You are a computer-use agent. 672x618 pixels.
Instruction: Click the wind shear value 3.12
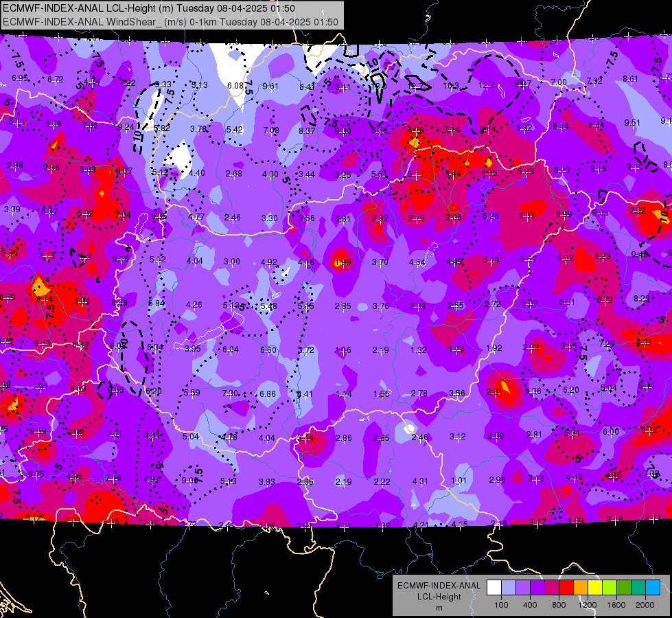[458, 437]
